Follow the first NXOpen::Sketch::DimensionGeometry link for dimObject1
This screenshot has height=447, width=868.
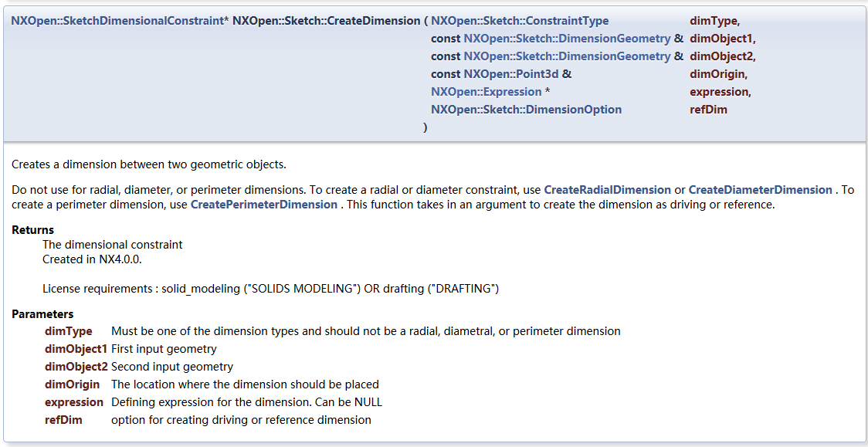pyautogui.click(x=567, y=39)
